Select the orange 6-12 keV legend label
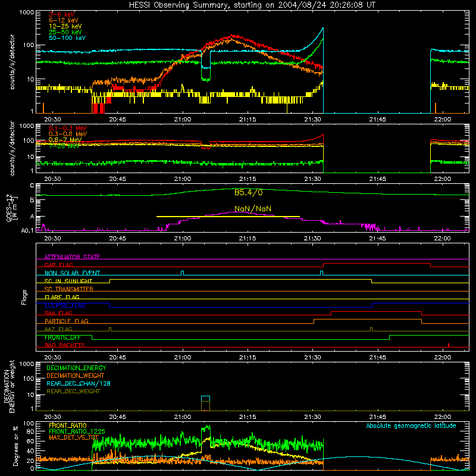The width and height of the screenshot is (476, 476). click(x=63, y=20)
